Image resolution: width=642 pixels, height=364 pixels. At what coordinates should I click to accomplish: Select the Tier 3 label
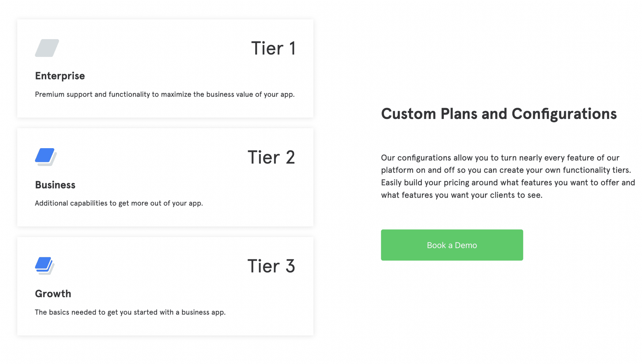point(271,266)
